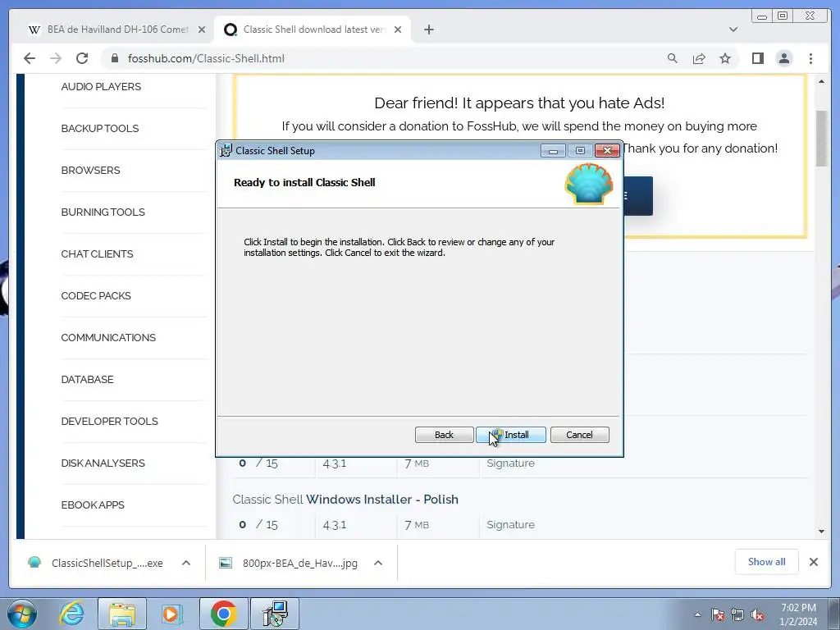Share this page icon

coord(699,58)
